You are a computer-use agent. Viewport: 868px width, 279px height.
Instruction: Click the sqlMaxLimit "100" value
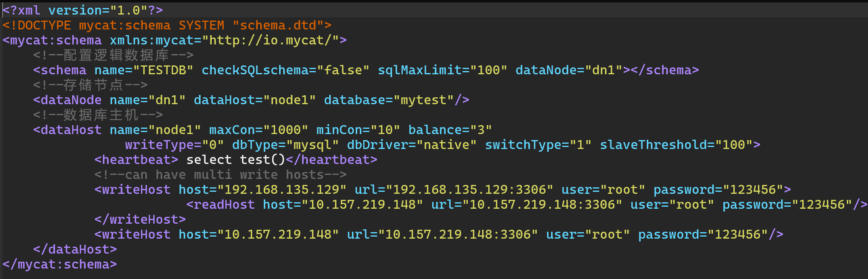pyautogui.click(x=489, y=70)
